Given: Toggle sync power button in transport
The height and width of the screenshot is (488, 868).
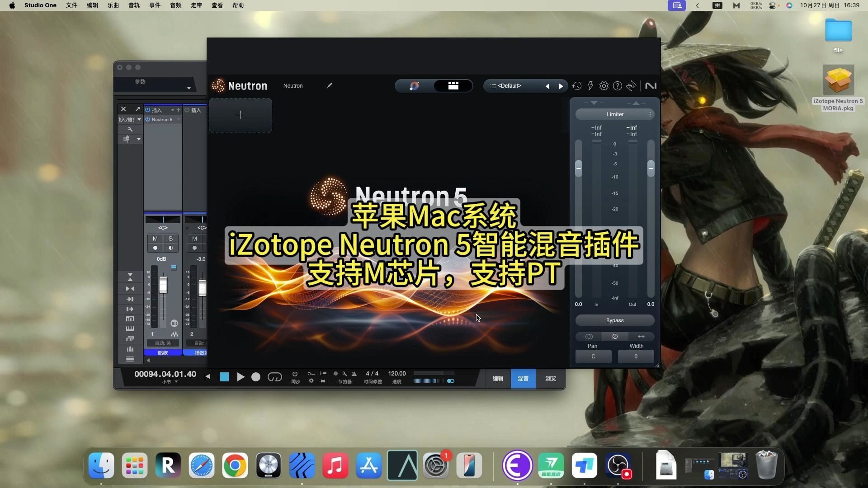Looking at the screenshot, I should pos(295,374).
